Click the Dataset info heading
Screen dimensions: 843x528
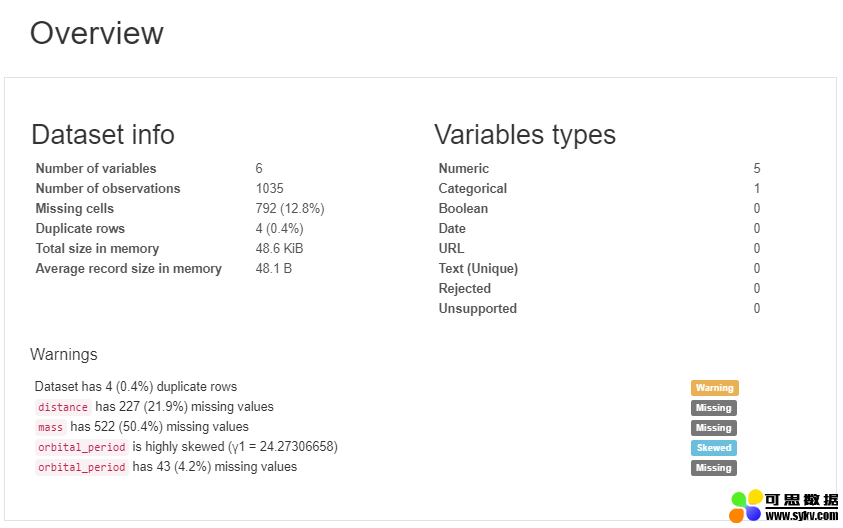click(103, 134)
